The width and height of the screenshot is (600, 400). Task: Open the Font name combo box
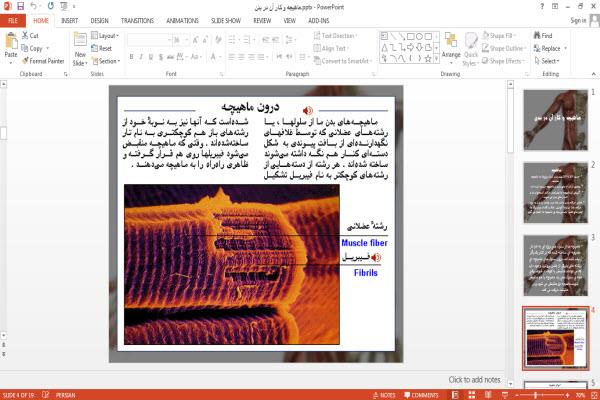149,40
